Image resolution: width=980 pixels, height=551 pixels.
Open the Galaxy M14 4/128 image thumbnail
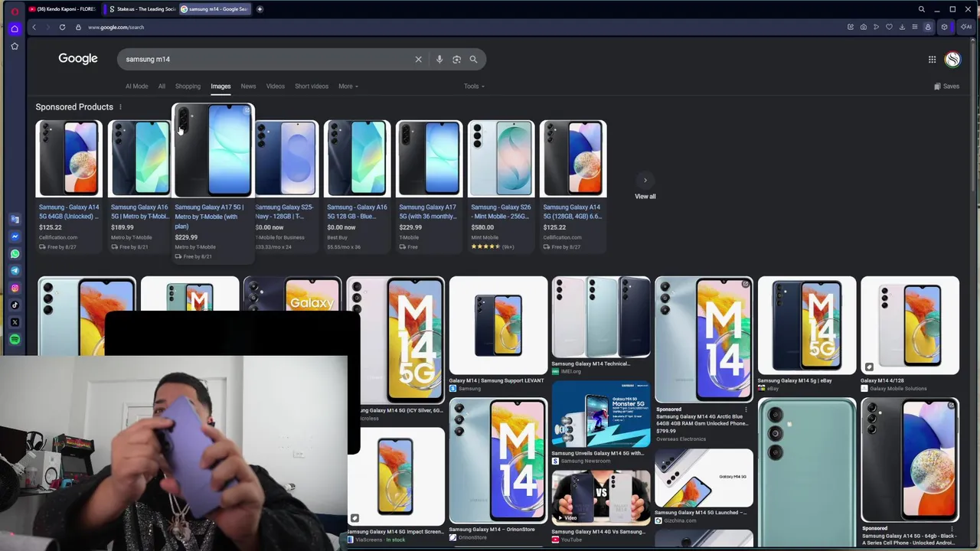(910, 325)
